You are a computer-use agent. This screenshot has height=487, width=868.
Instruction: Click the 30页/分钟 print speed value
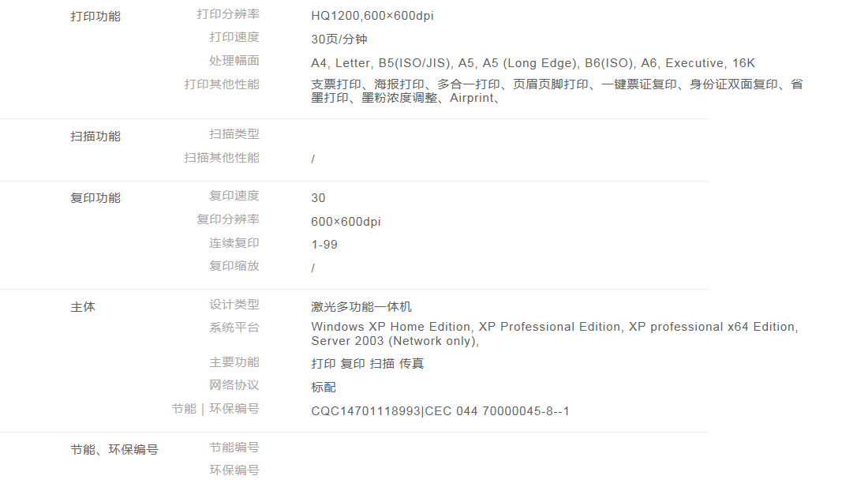click(339, 39)
